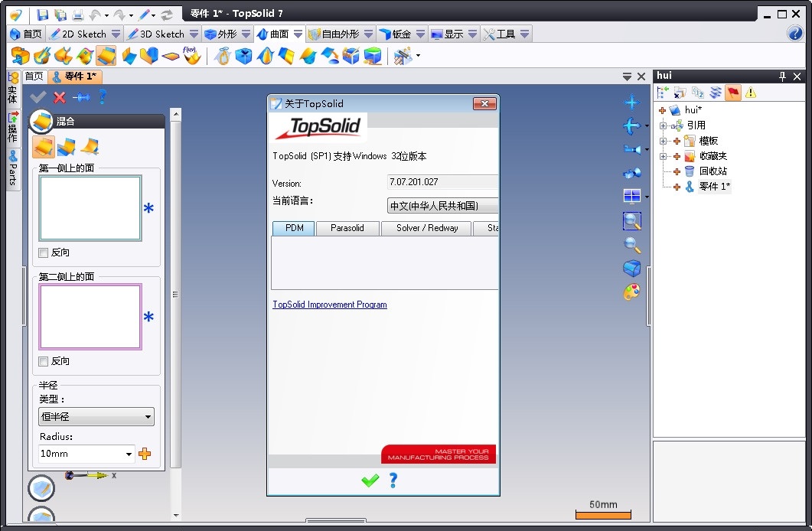Select 零件 1* in project tree
Screen dimensions: 812x531
pyautogui.click(x=714, y=187)
